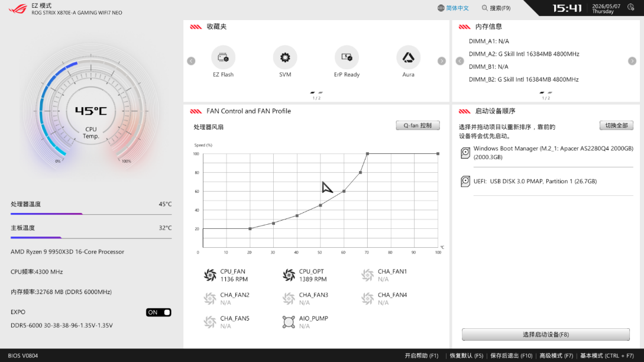Image resolution: width=644 pixels, height=362 pixels.
Task: Select Windows Boot Manager boot entry
Action: pos(546,153)
